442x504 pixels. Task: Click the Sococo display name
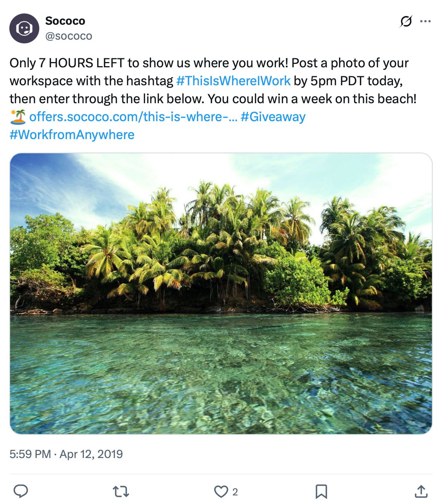[x=65, y=21]
